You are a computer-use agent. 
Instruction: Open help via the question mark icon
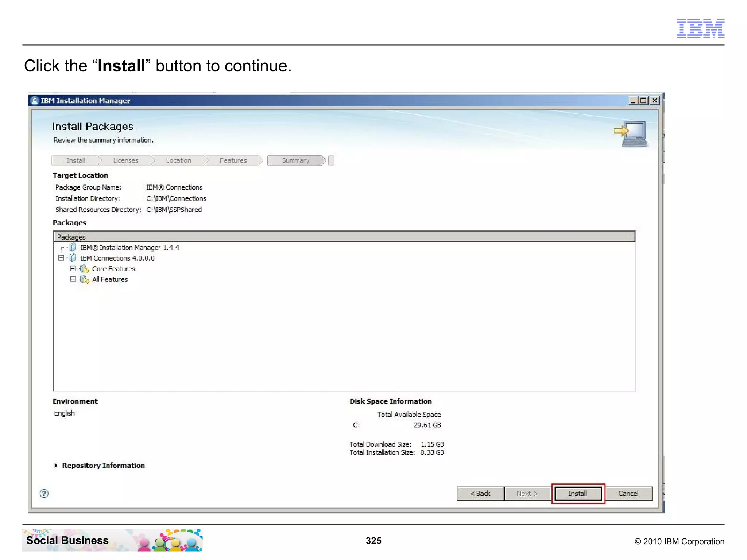tap(44, 494)
